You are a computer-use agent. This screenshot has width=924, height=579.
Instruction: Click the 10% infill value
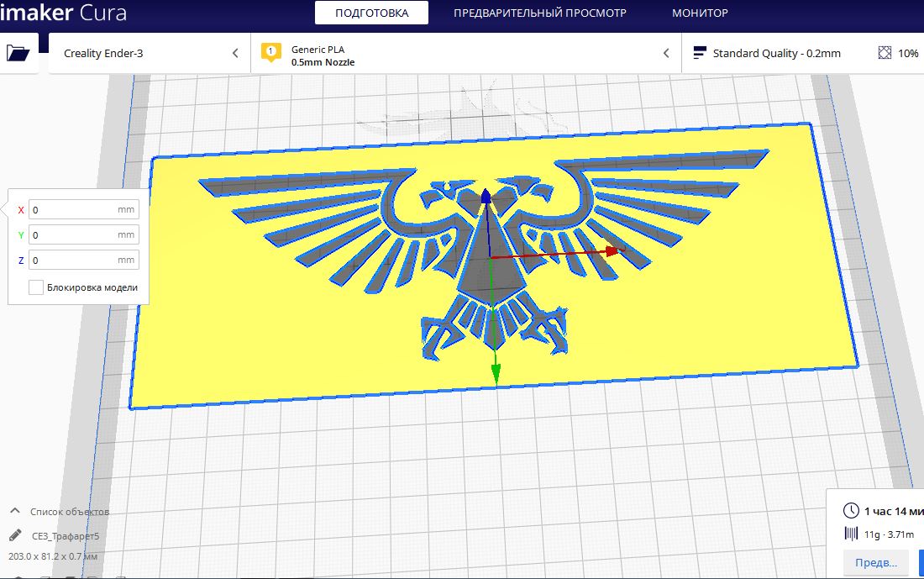click(908, 53)
